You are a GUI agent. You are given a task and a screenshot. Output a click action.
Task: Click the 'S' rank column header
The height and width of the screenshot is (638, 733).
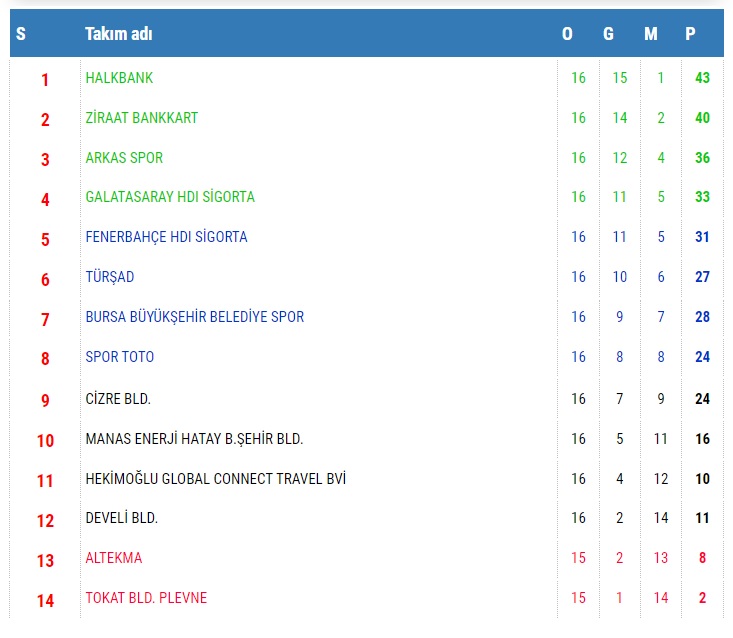21,34
